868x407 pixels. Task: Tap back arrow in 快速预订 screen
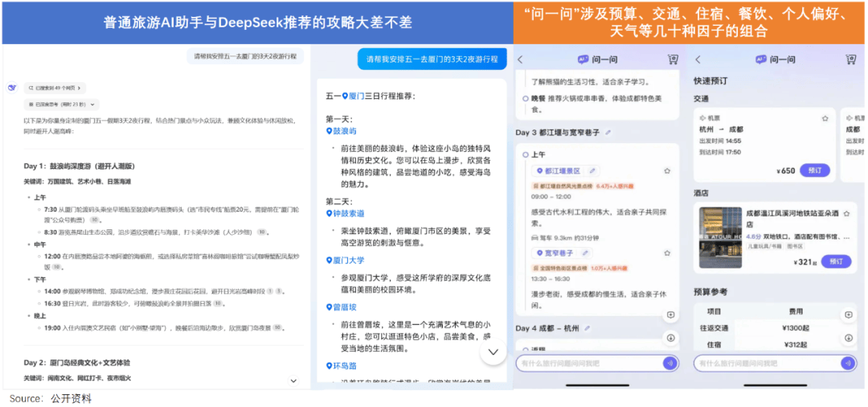(698, 60)
